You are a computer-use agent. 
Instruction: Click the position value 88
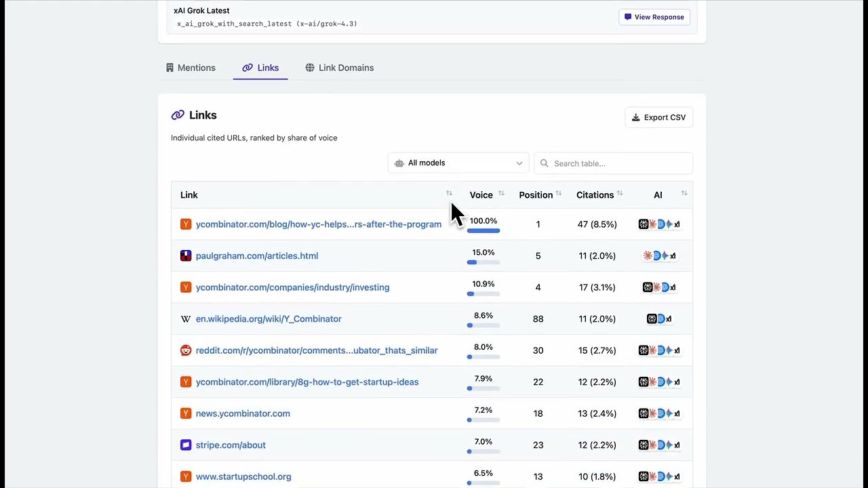pyautogui.click(x=538, y=319)
